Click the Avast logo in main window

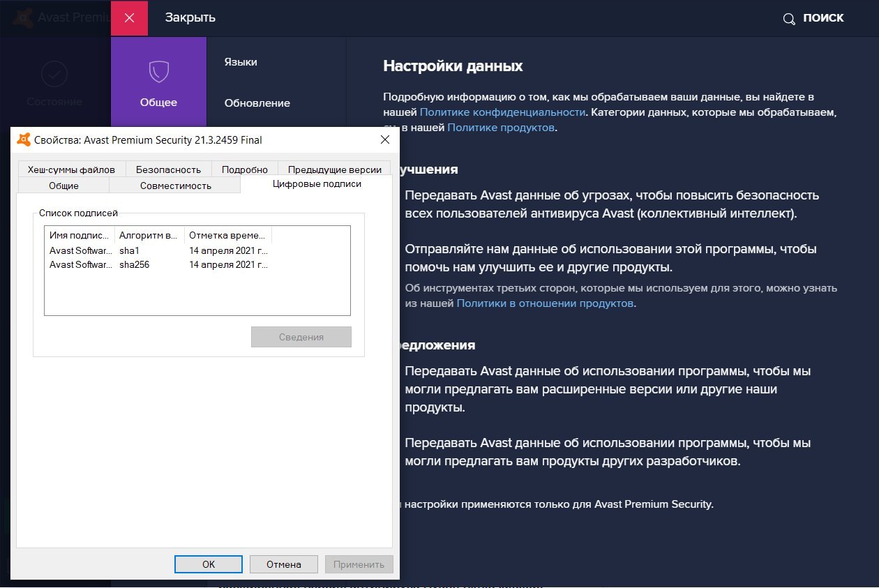(x=24, y=17)
